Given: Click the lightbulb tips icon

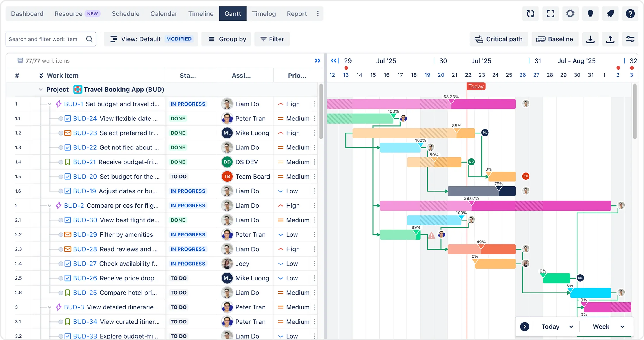Looking at the screenshot, I should (x=590, y=14).
